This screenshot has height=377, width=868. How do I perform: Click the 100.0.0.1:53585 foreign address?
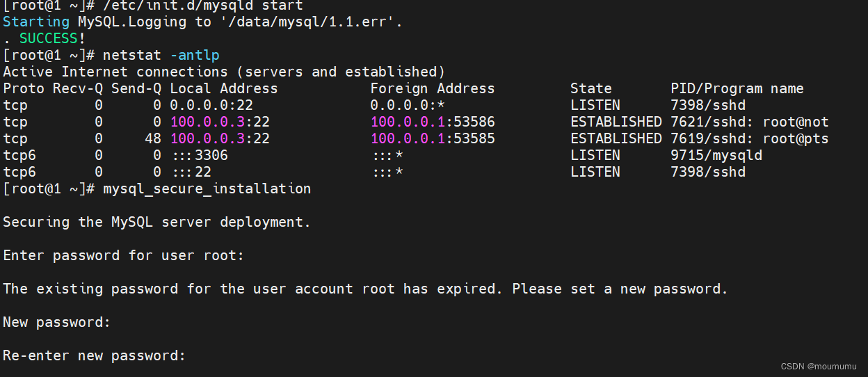tap(433, 138)
